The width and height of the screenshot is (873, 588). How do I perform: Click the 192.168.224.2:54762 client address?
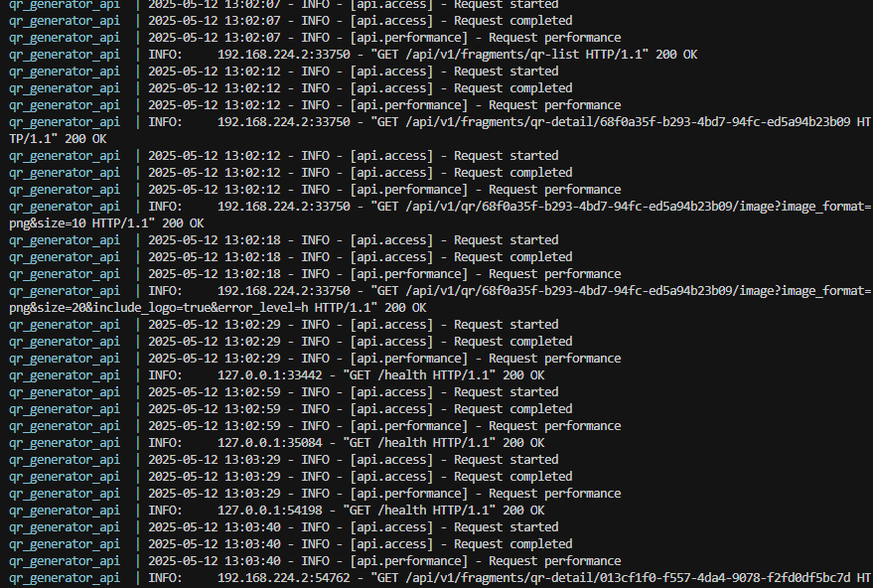(x=283, y=578)
